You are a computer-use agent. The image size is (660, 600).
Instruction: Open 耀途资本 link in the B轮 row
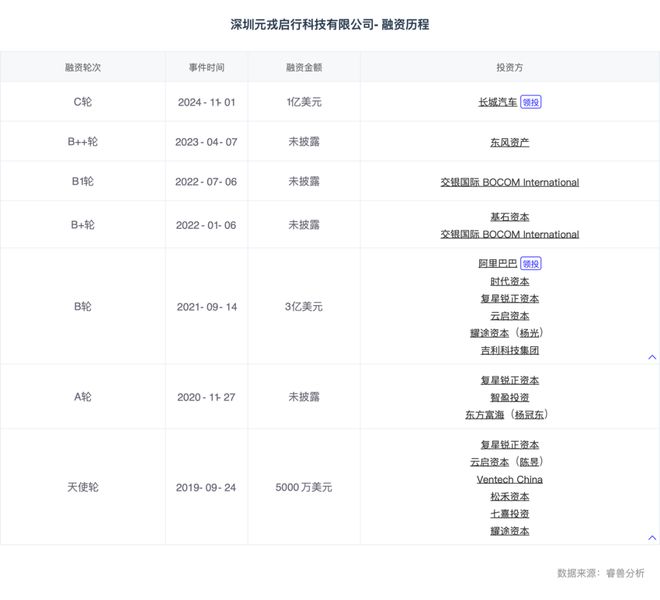pyautogui.click(x=489, y=333)
